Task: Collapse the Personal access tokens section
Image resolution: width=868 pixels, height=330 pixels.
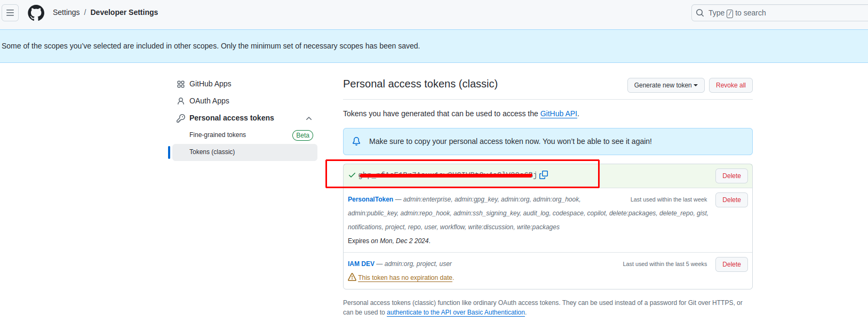Action: 308,118
